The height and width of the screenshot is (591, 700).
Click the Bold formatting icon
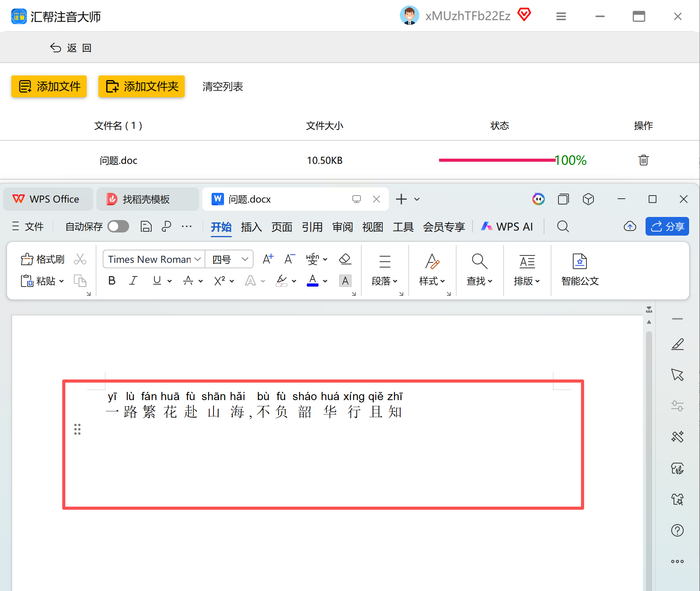[x=112, y=281]
